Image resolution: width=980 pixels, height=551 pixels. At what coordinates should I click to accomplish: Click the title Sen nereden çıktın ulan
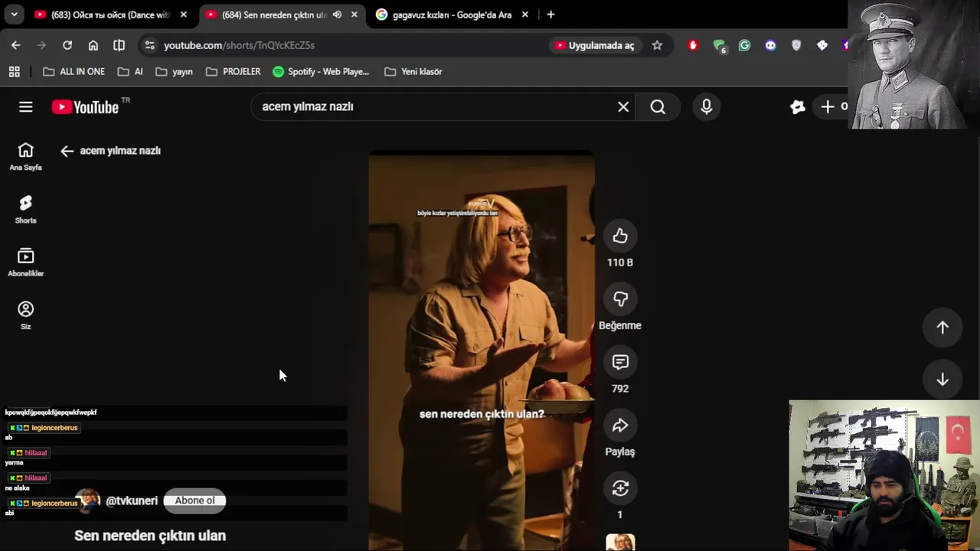coord(150,536)
